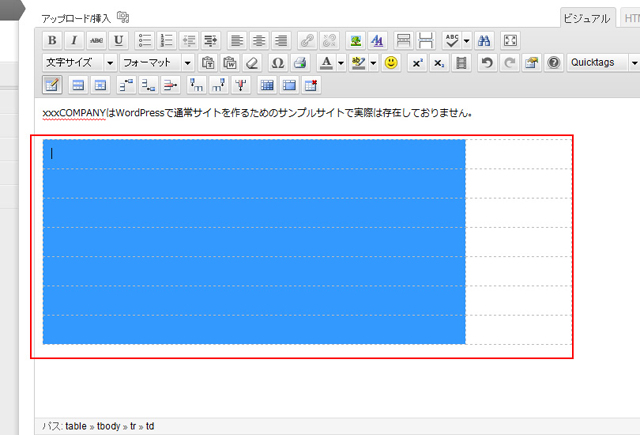Toggle italic formatting
Viewport: 640px width, 435px height.
[74, 40]
